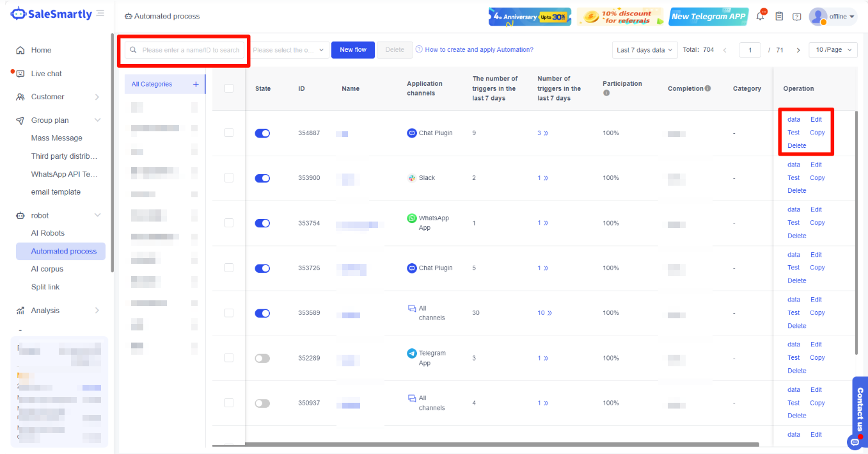The height and width of the screenshot is (454, 868).
Task: Open the help question mark icon
Action: tap(796, 17)
